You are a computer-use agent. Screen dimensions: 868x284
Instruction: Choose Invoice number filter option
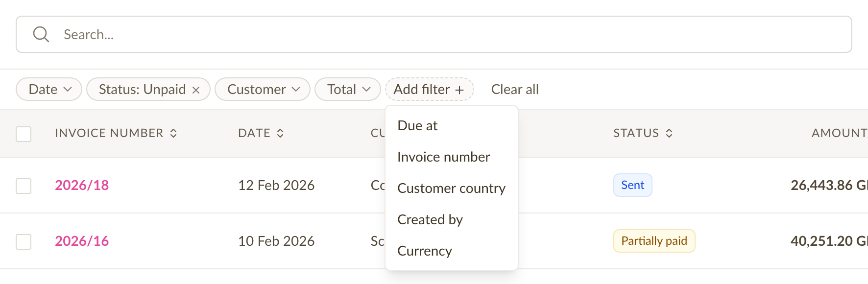[452, 157]
